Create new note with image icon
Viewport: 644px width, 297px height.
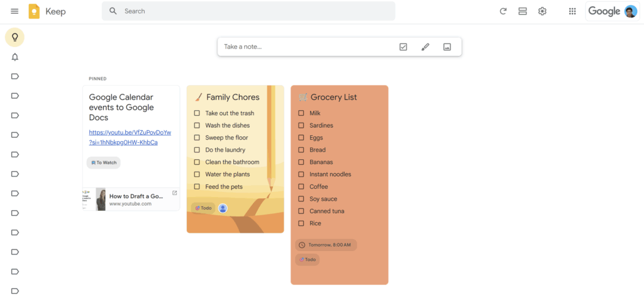coord(447,47)
